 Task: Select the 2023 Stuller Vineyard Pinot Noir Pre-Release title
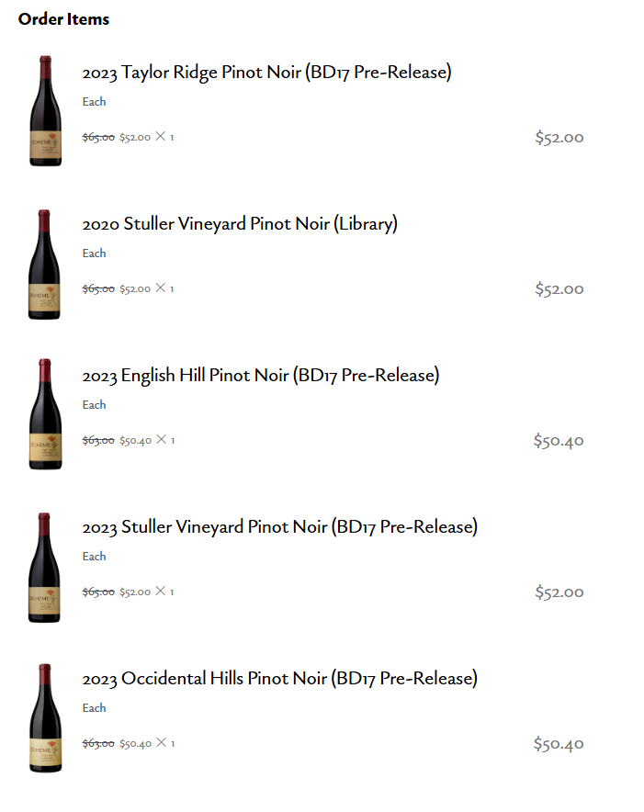coord(280,527)
